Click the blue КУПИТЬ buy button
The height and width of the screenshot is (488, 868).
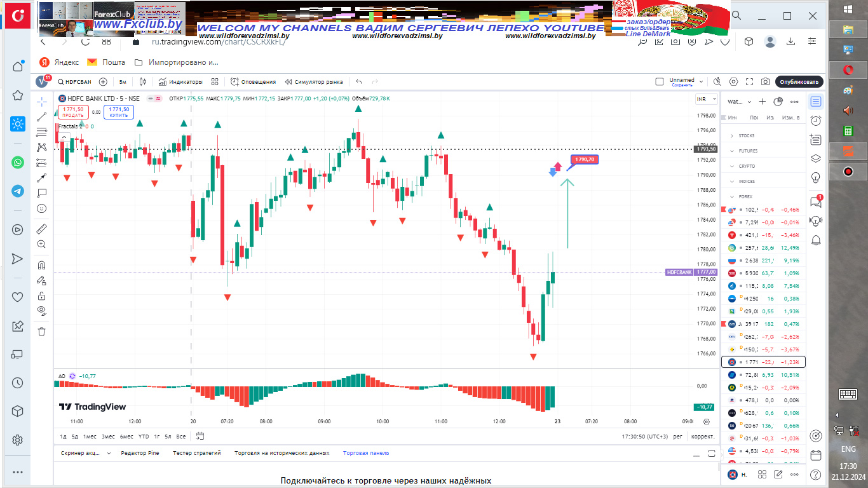pyautogui.click(x=119, y=112)
